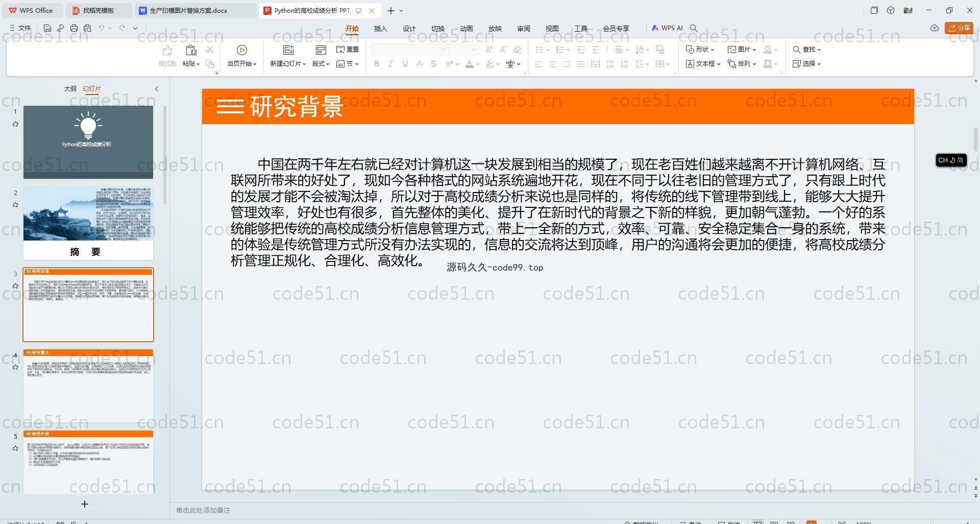Toggle justify alignment paragraph
This screenshot has width=980, height=524.
click(581, 64)
